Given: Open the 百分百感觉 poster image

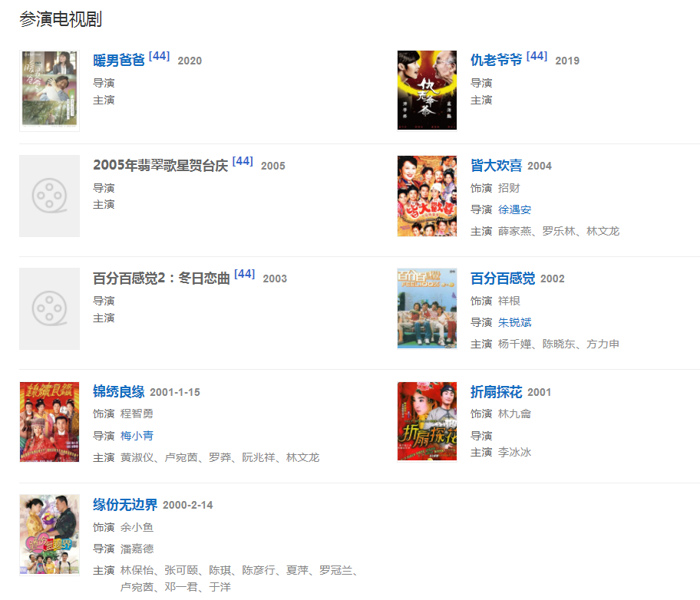Looking at the screenshot, I should point(428,308).
